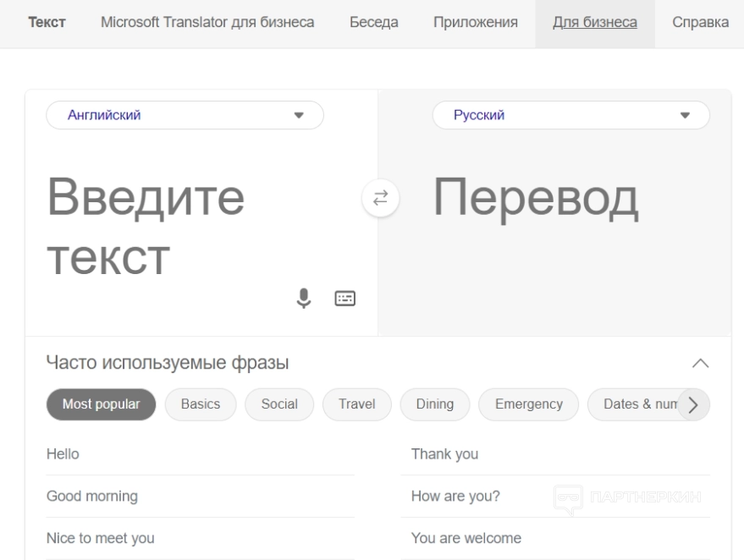Click the Dining category chip

point(435,404)
